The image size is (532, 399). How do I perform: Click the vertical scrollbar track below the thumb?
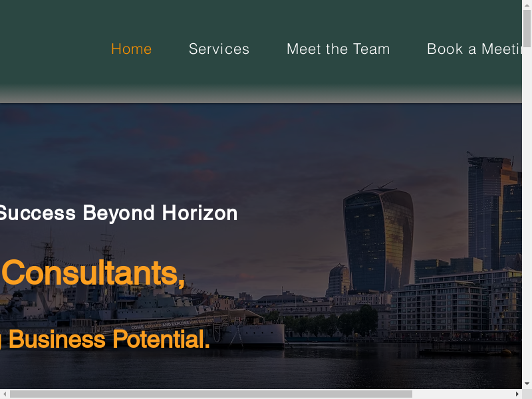(527, 213)
